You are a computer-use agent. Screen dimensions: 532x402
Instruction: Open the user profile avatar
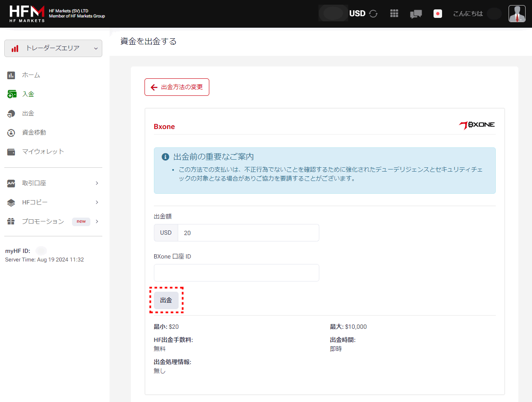coord(517,14)
